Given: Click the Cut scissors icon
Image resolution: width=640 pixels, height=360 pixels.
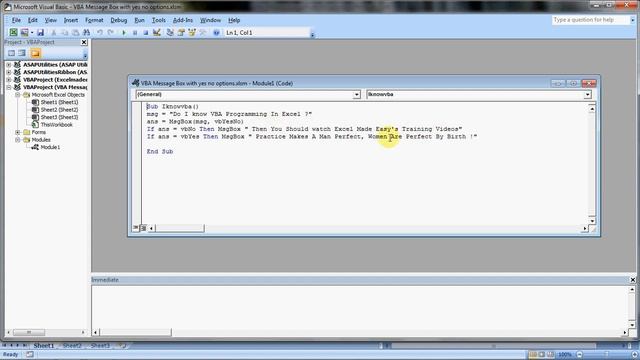Looking at the screenshot, I should pos(53,32).
